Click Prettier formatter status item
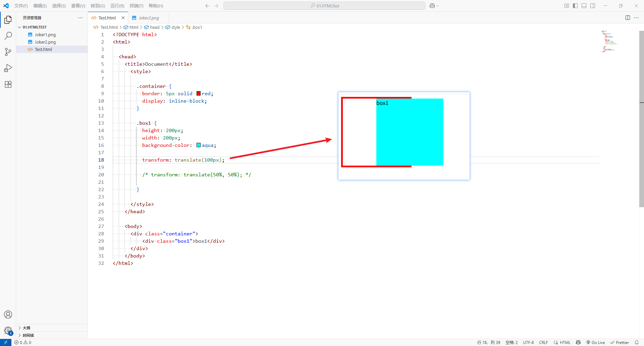The image size is (644, 346). pos(620,342)
